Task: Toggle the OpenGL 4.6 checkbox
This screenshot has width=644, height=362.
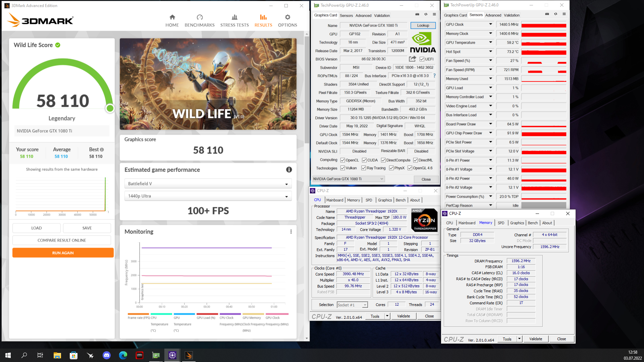Action: click(410, 168)
